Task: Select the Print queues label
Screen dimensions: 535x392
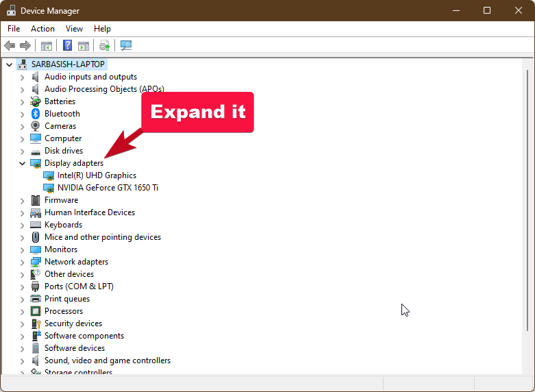Action: tap(67, 299)
